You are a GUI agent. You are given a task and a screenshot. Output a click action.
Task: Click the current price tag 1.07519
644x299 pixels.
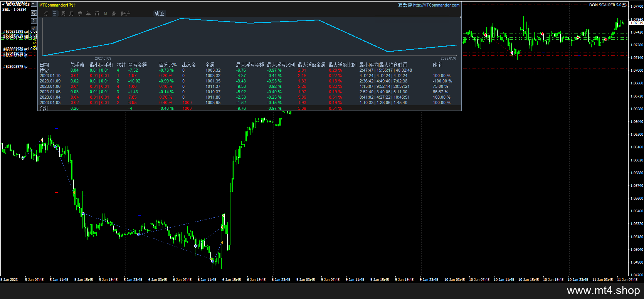coord(636,23)
